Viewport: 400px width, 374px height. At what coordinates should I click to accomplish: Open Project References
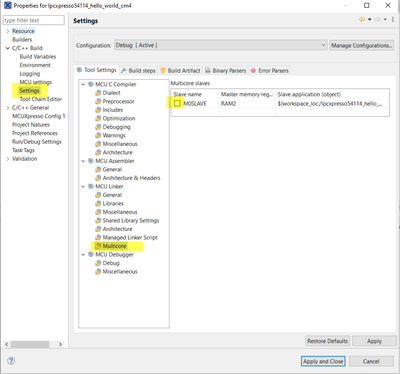tap(35, 133)
